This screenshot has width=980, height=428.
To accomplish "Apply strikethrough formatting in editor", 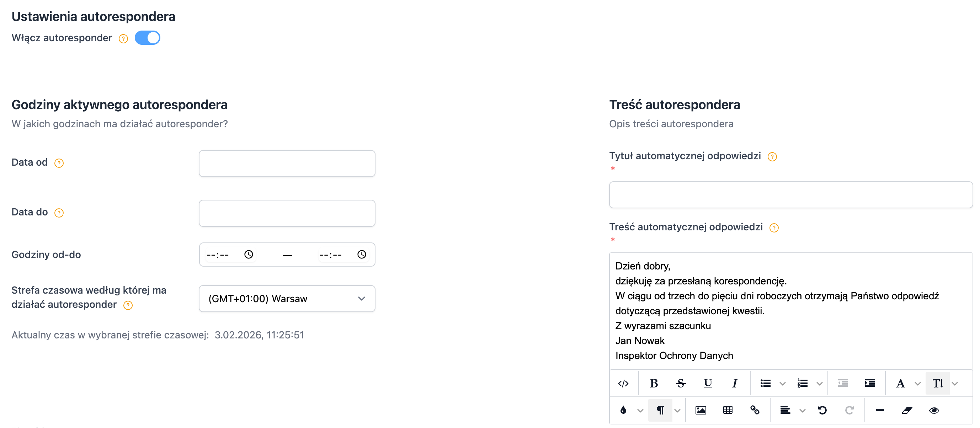I will tap(681, 383).
